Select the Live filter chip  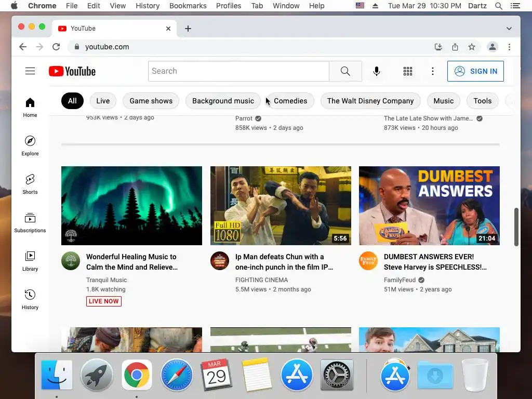coord(103,101)
